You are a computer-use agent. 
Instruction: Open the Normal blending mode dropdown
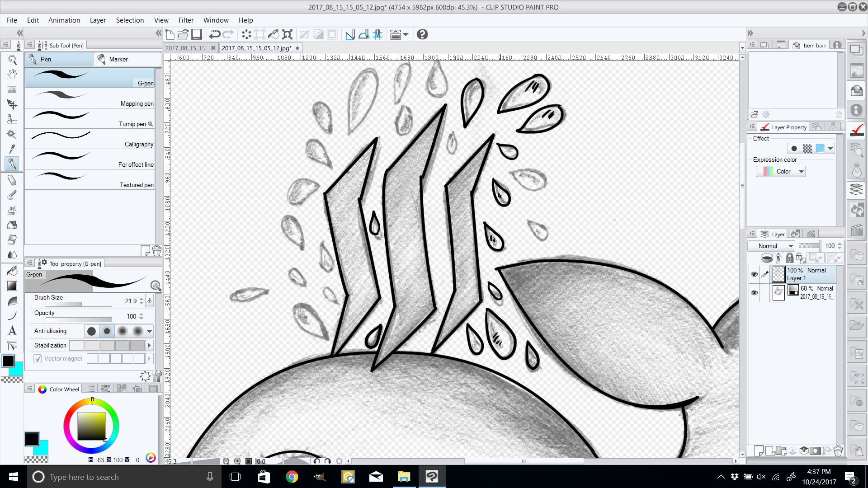(771, 246)
